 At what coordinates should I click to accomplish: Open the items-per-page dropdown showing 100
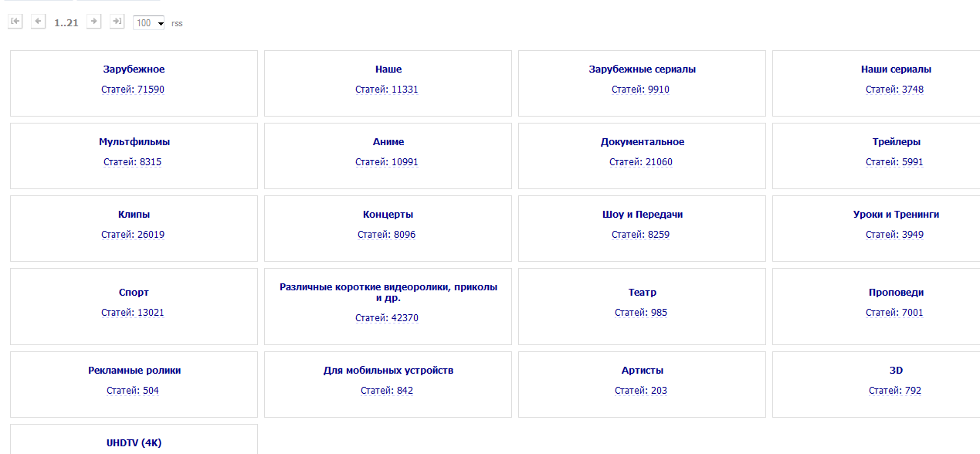coord(150,23)
